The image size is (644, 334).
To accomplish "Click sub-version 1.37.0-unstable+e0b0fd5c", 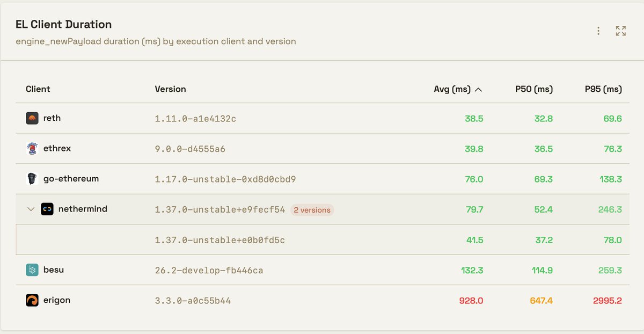I will (220, 240).
